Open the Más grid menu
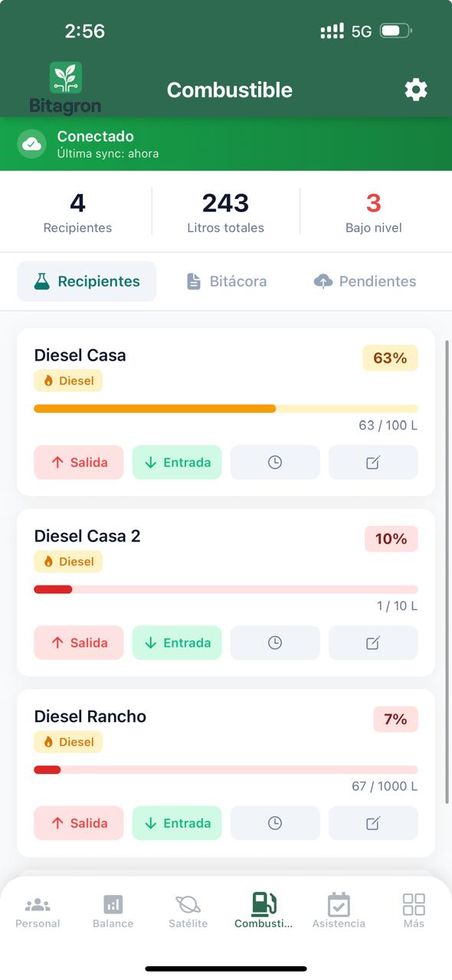The width and height of the screenshot is (452, 980). click(414, 911)
